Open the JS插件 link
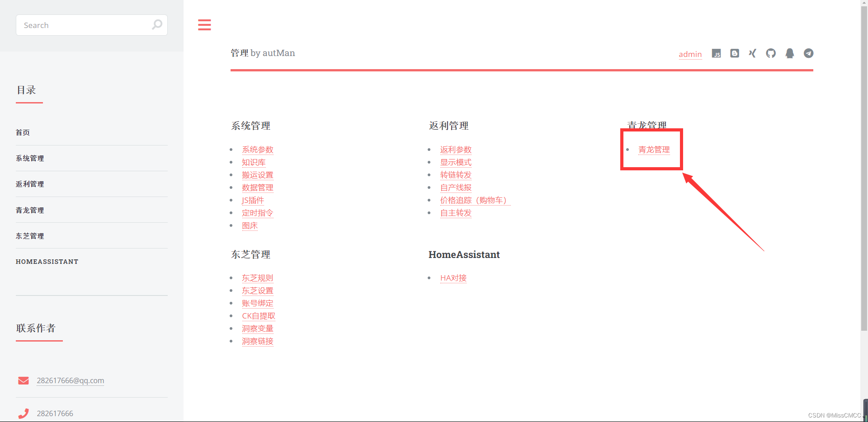Viewport: 868px width, 422px height. coord(253,200)
